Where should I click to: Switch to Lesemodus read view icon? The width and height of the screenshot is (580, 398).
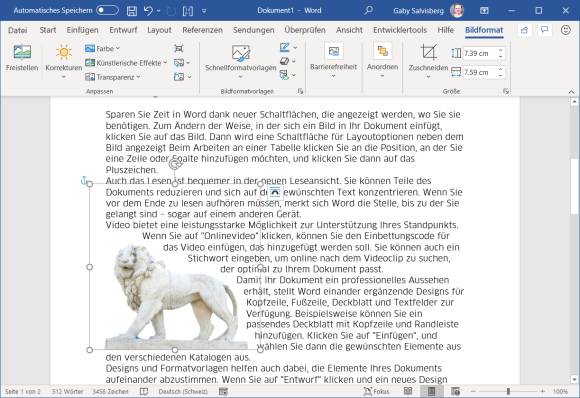pos(408,391)
